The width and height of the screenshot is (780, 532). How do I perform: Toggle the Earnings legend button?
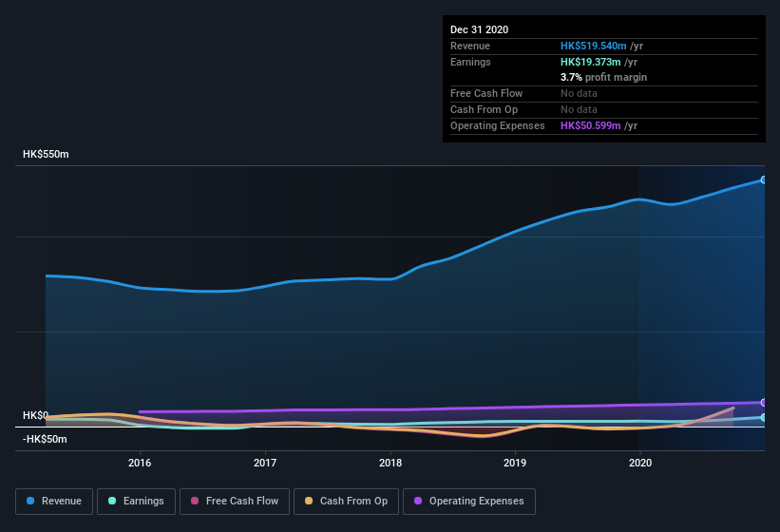click(x=136, y=502)
